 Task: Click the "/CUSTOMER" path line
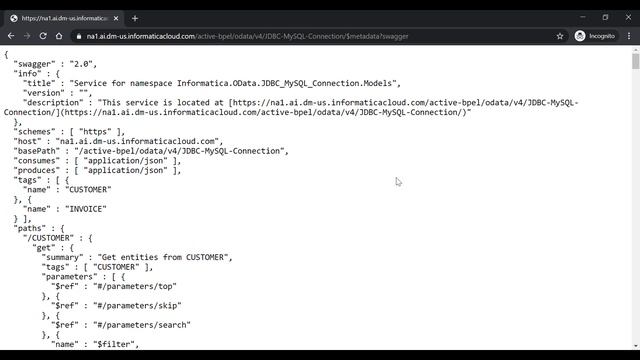[58, 238]
